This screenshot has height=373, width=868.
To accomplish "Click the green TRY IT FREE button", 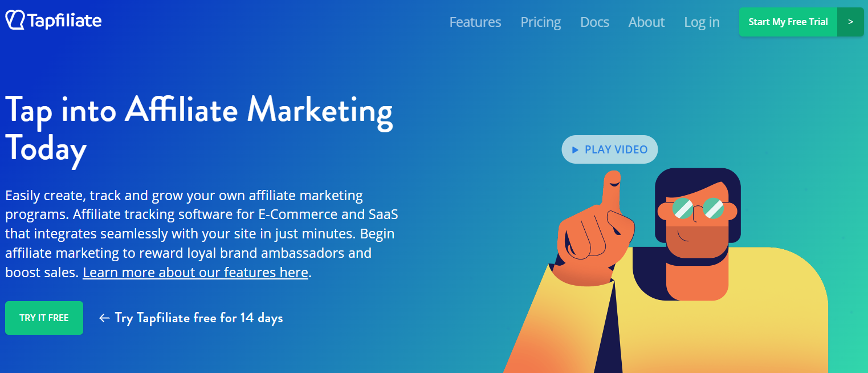I will [x=44, y=318].
